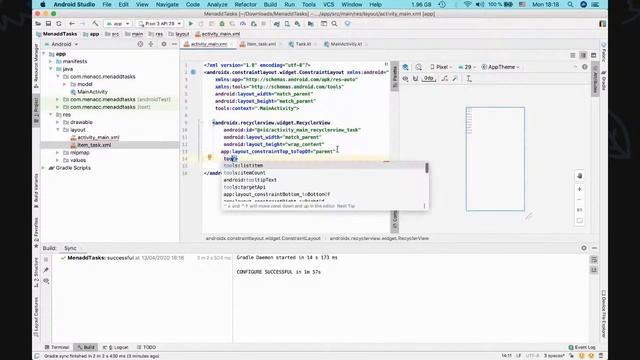Screen dimensions: 640x360
Task: Click the Design Surface layers icon
Action: pos(405,67)
